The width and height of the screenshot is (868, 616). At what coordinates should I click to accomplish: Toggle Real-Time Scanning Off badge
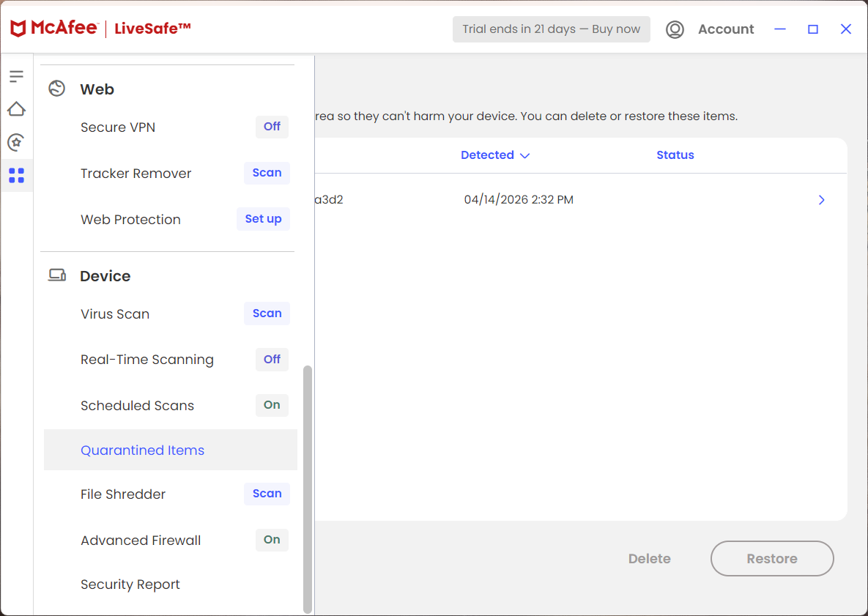272,360
